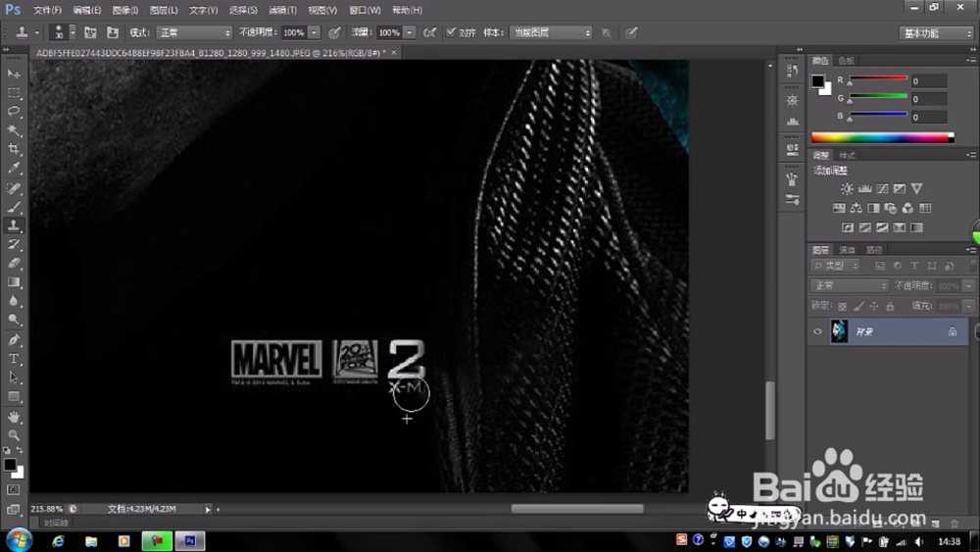This screenshot has height=552, width=980.
Task: Open the 基本功能 workspace dropdown
Action: [936, 33]
